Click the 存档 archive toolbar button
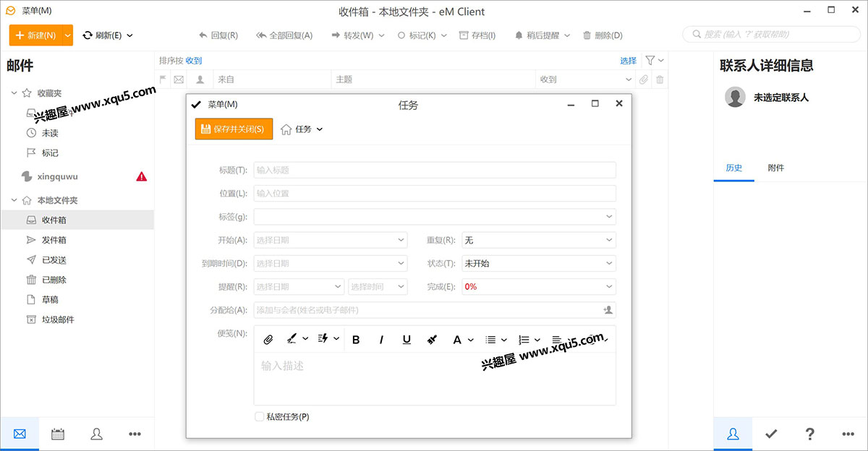The height and width of the screenshot is (451, 868). click(x=477, y=35)
